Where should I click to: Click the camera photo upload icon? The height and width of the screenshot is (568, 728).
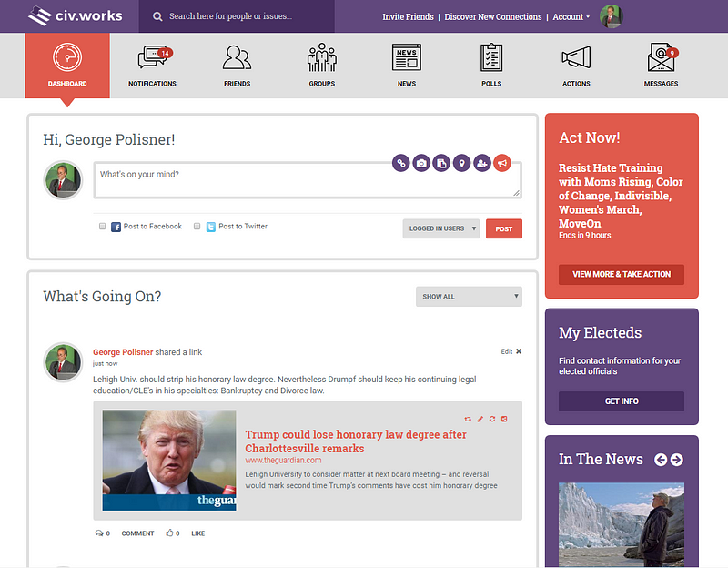click(x=421, y=163)
